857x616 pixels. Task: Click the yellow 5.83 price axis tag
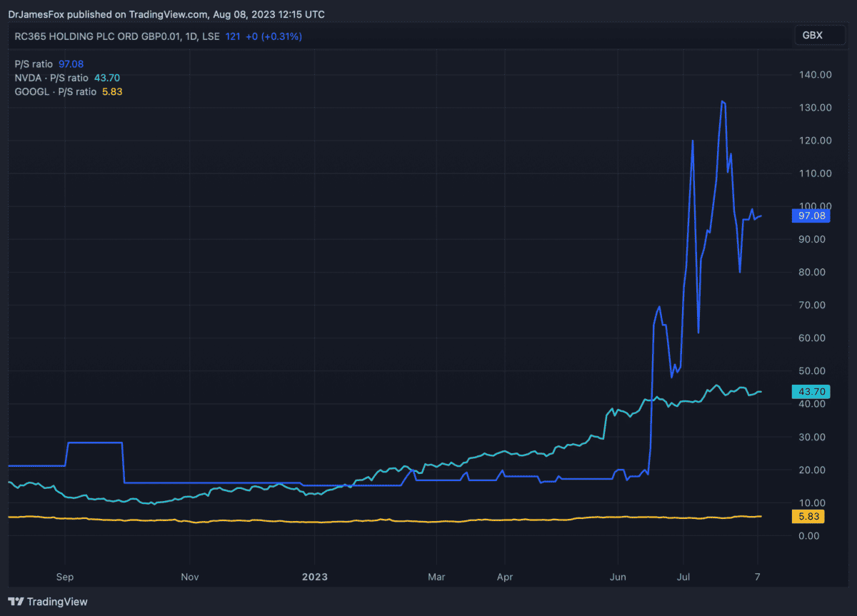tap(810, 517)
